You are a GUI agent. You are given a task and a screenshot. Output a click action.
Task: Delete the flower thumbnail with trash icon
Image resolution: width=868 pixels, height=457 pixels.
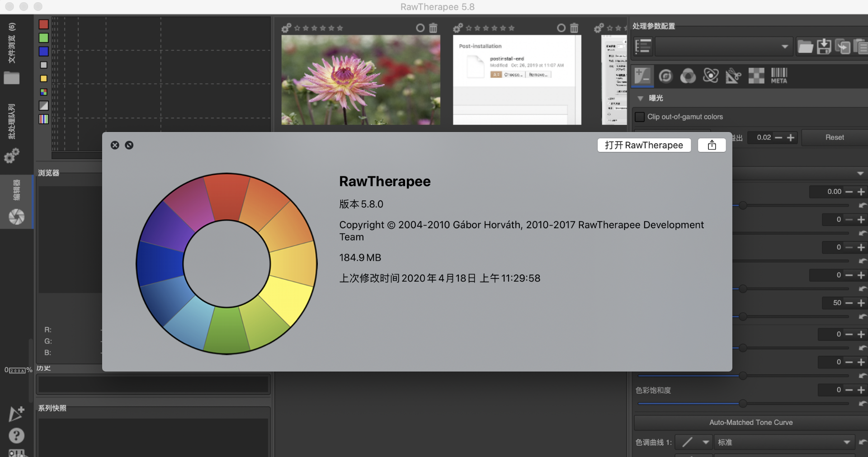tap(433, 28)
